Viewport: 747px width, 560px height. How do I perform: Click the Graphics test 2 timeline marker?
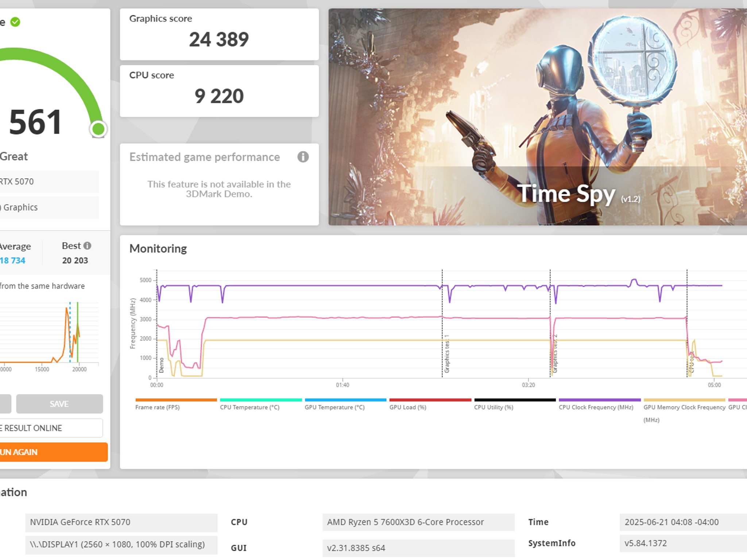coord(555,354)
